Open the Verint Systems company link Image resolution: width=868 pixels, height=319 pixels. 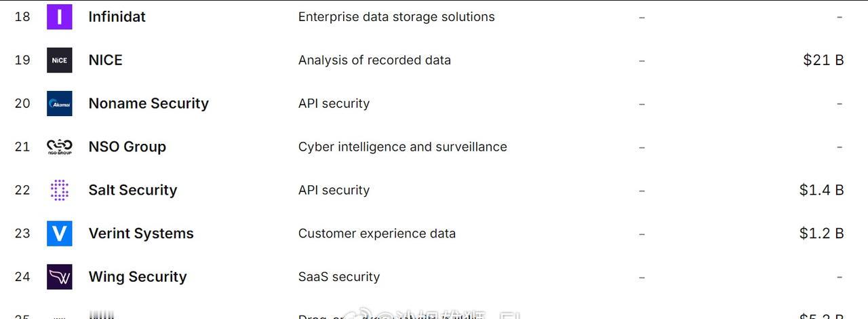point(141,233)
